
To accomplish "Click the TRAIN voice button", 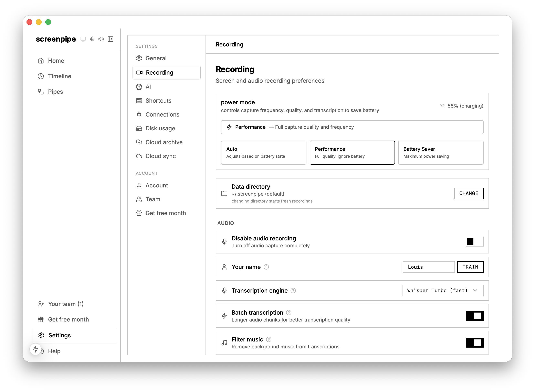I will (470, 267).
